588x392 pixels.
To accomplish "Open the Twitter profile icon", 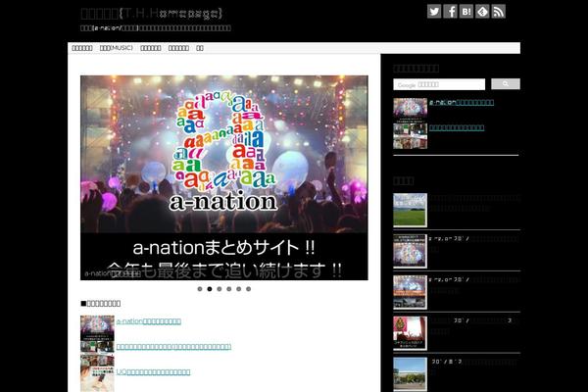I will point(434,11).
